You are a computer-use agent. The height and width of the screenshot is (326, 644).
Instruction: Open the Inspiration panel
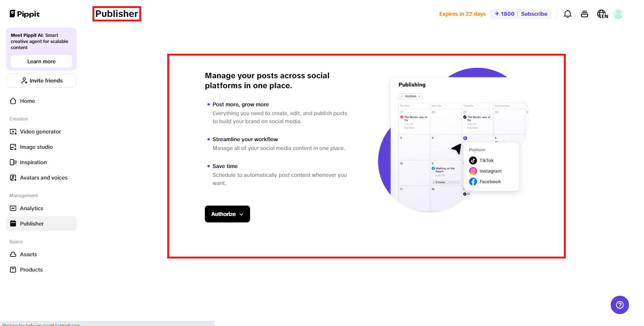33,162
